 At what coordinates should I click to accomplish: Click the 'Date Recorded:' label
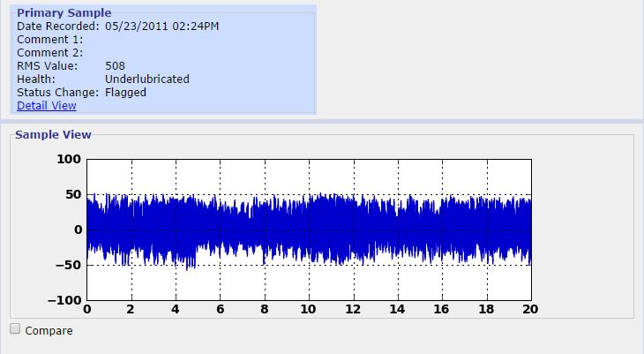point(58,26)
